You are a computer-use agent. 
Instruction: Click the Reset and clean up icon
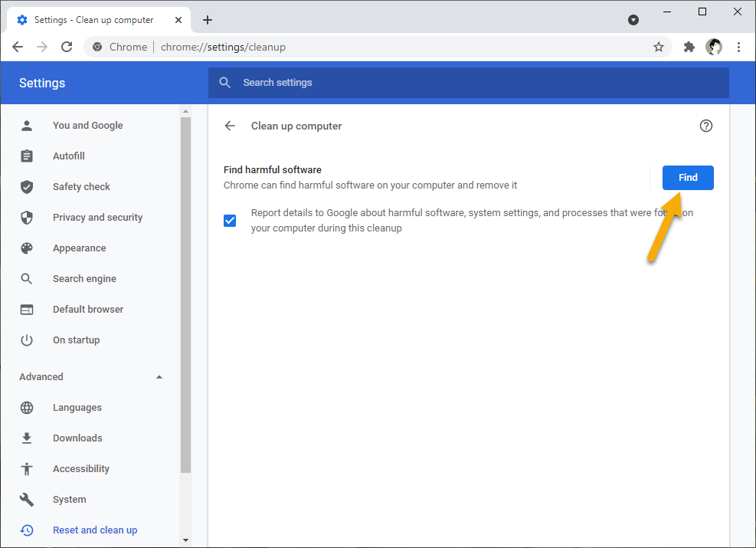pyautogui.click(x=27, y=530)
